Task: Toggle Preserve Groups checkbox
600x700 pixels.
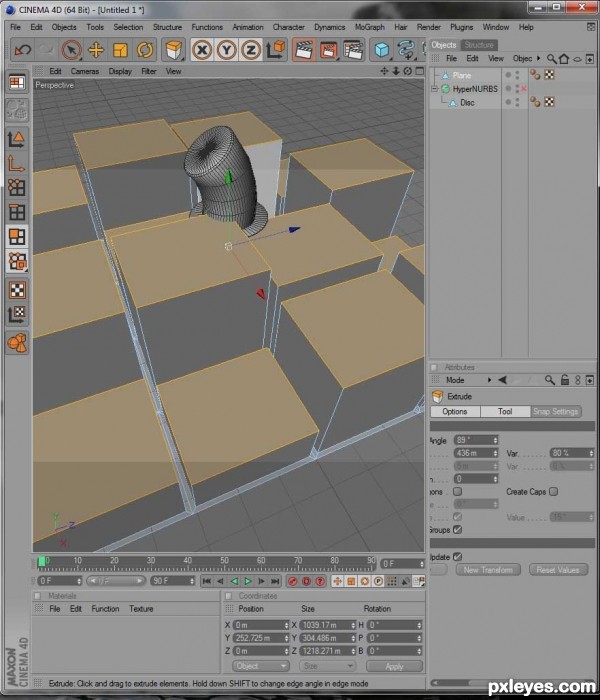Action: click(457, 530)
